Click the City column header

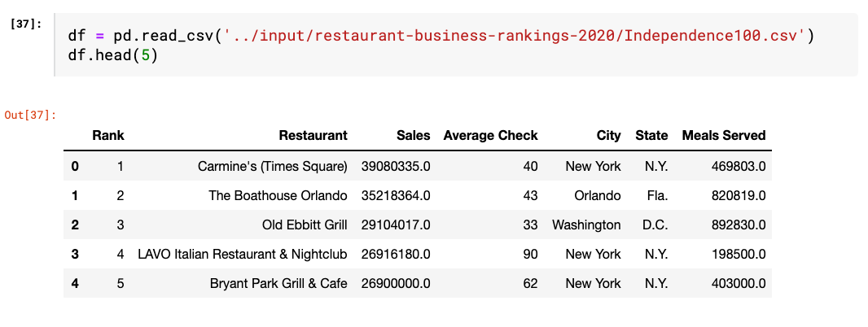coord(608,135)
